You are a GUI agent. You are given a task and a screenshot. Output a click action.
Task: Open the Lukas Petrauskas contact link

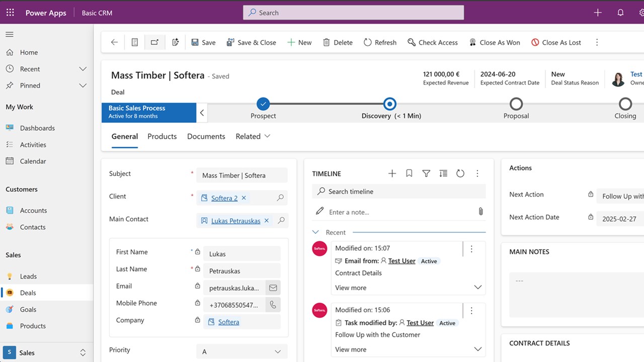[x=236, y=221]
